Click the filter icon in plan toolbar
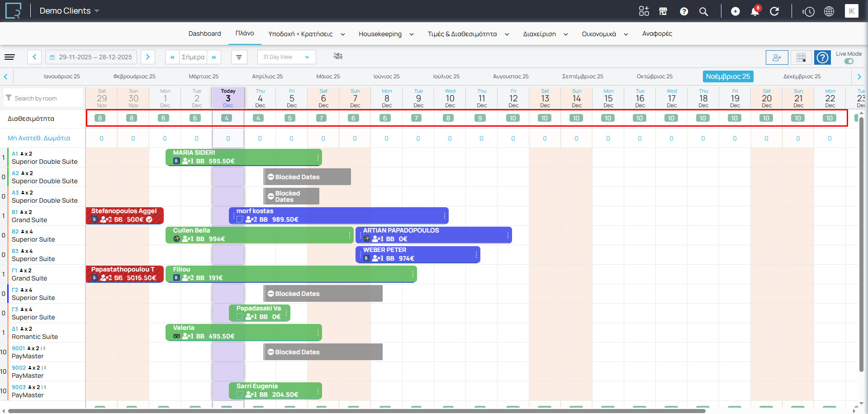The image size is (868, 414). [239, 57]
